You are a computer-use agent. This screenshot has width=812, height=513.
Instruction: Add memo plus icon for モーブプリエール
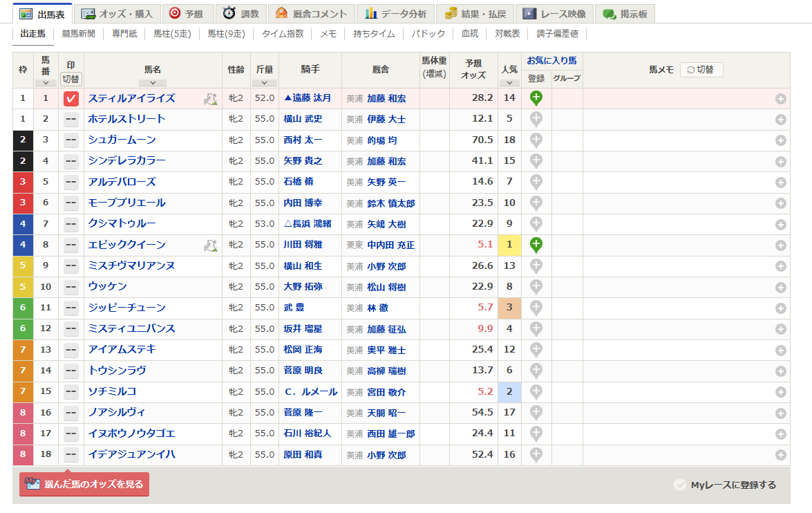click(781, 204)
